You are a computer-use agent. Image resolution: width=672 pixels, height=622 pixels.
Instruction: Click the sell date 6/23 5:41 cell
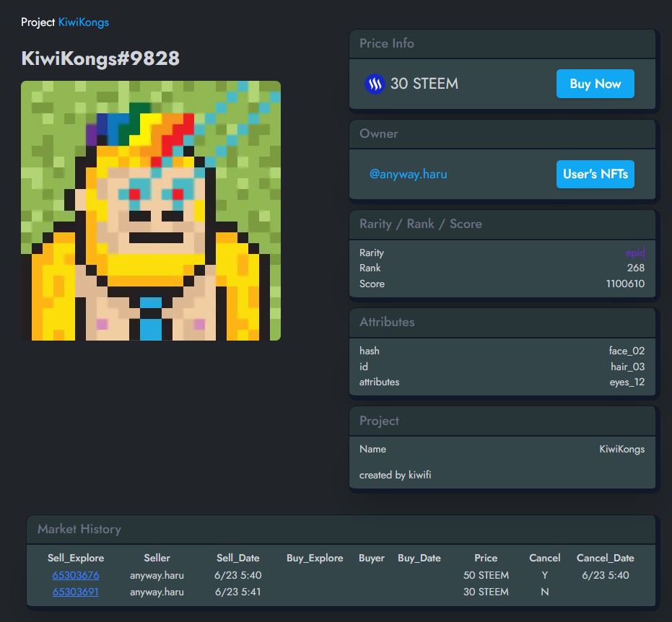[238, 592]
